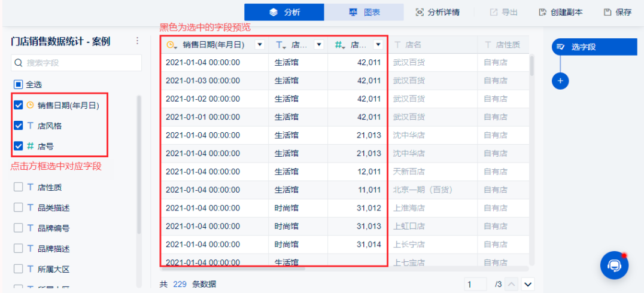Click the T icon beside 品牌编号 field
Screen dimensions: 644x293
point(30,228)
